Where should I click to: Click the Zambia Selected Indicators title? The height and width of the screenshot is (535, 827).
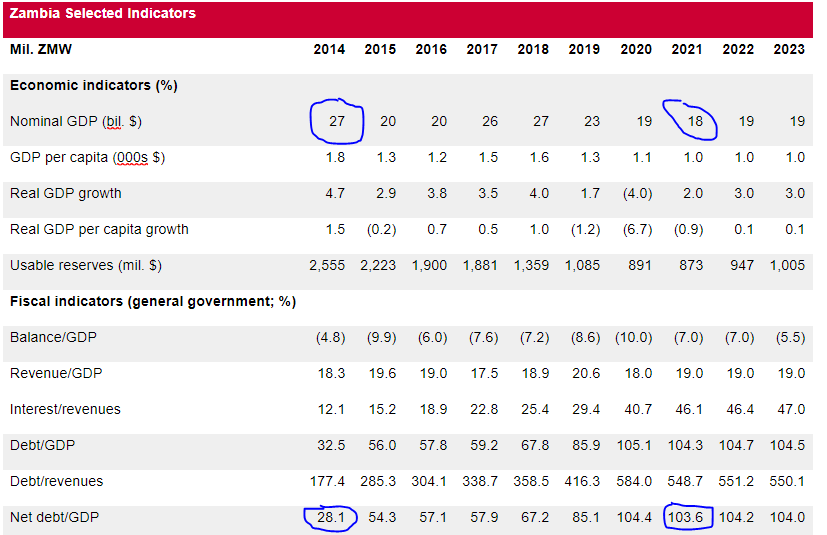(x=103, y=13)
